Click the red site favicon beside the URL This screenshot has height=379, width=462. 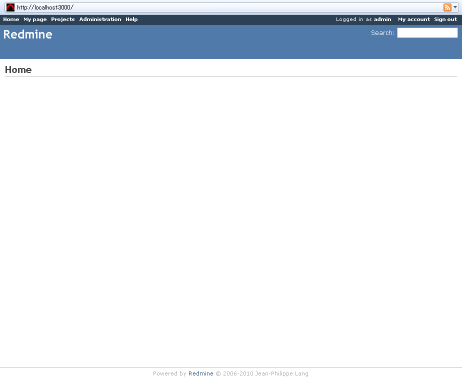pos(10,7)
